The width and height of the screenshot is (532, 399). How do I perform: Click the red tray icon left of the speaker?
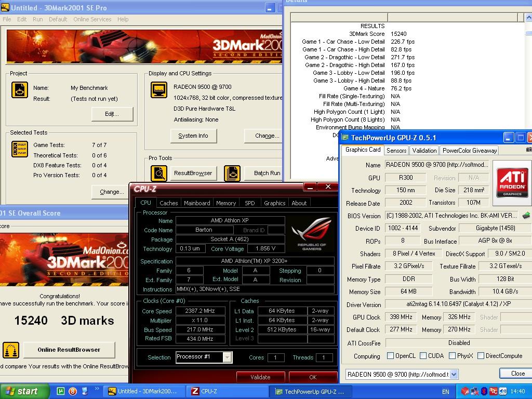pos(494,392)
